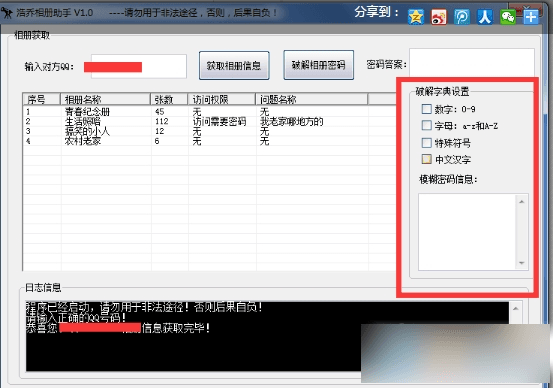
Task: Select the album row 生活照咯
Action: [x=209, y=122]
